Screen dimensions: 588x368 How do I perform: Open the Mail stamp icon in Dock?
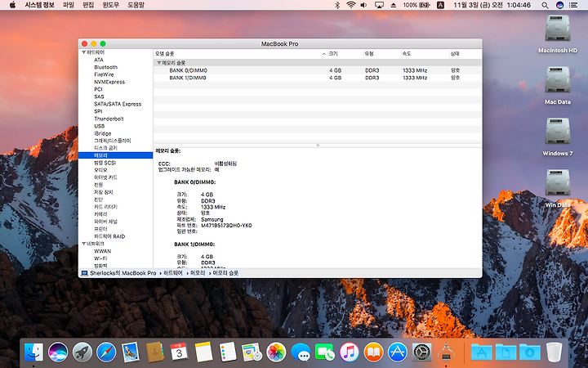tap(131, 352)
